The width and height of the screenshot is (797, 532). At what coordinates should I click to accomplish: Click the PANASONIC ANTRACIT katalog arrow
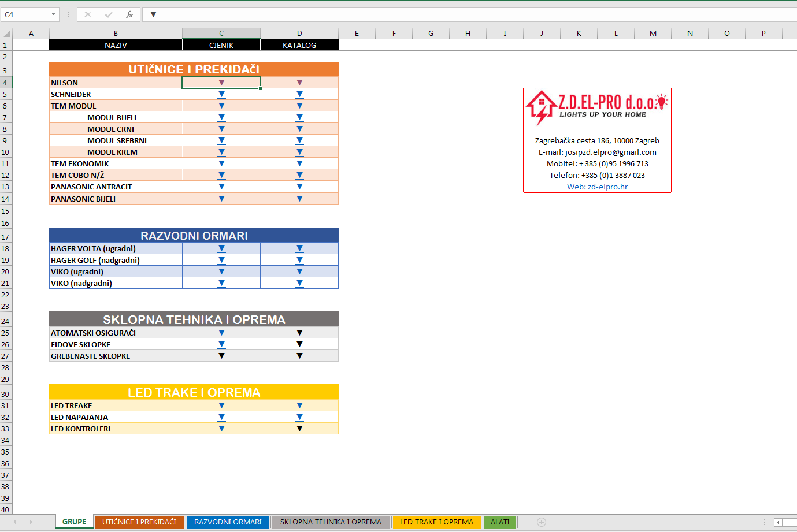pyautogui.click(x=299, y=187)
